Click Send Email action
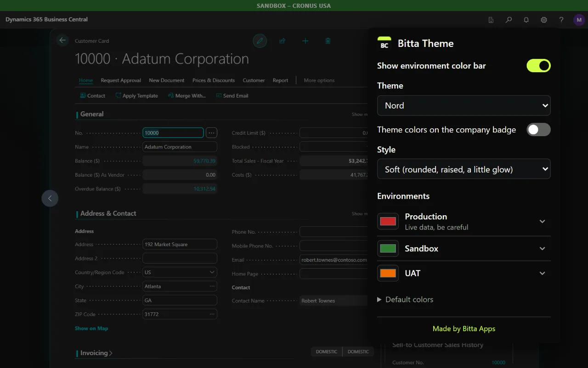Image resolution: width=588 pixels, height=368 pixels. tap(232, 96)
